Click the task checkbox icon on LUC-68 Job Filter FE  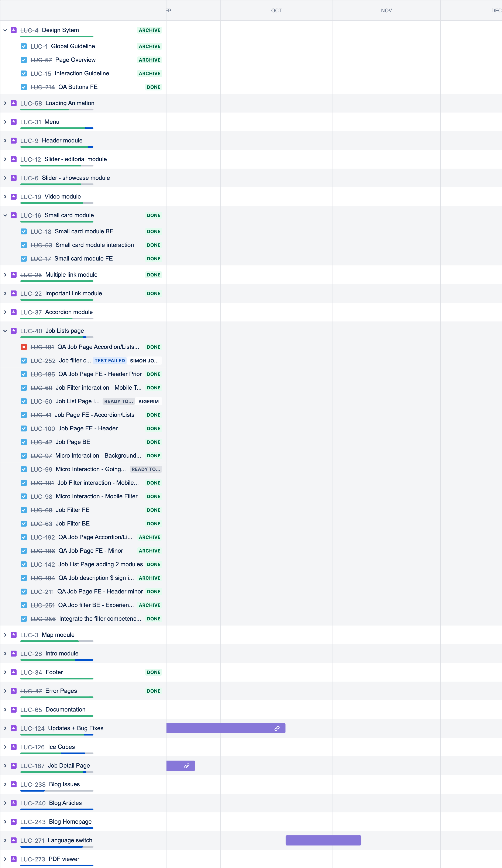(24, 510)
